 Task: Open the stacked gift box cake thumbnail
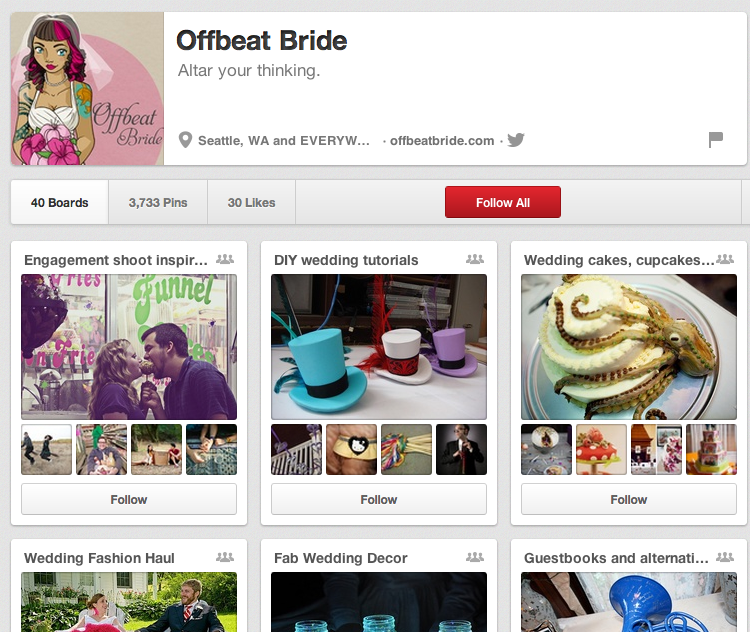711,449
